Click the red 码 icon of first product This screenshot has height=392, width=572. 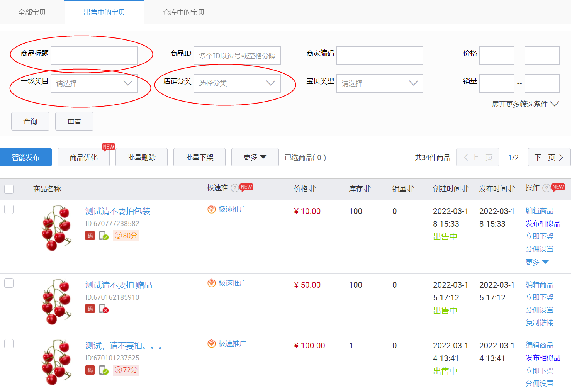pyautogui.click(x=90, y=236)
